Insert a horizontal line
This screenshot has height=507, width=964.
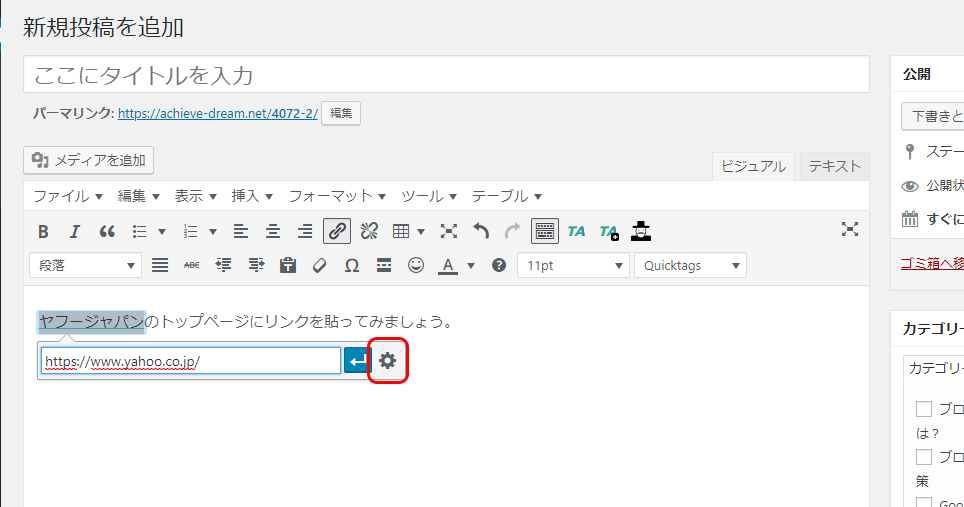coord(384,265)
